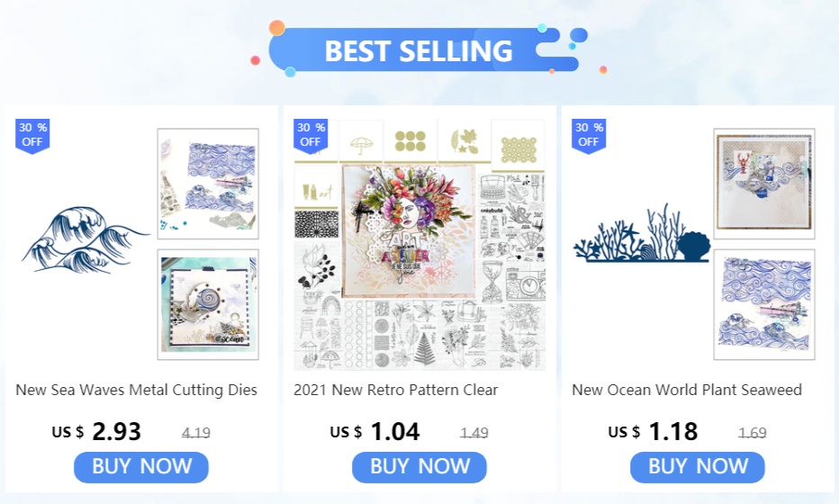Buy the New Sea Waves Metal Cutting Dies
The width and height of the screenshot is (839, 504).
(x=141, y=466)
